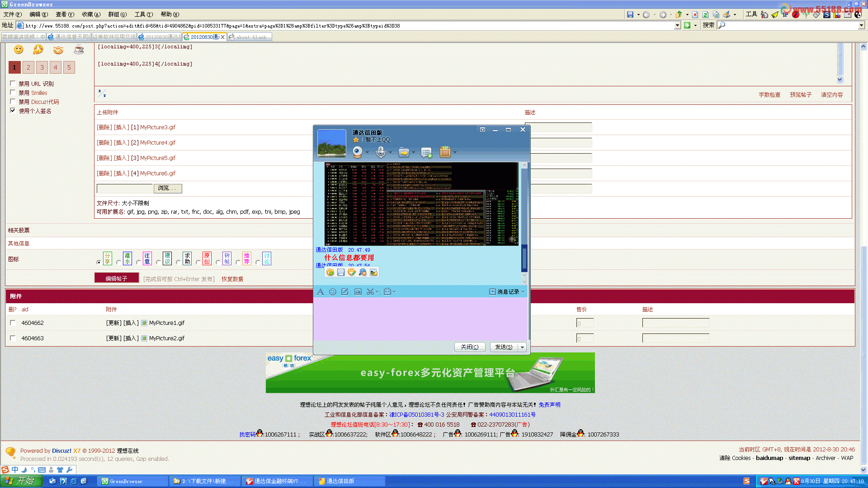Select the 灌水 post icon radio button
868x488 pixels.
tap(118, 262)
